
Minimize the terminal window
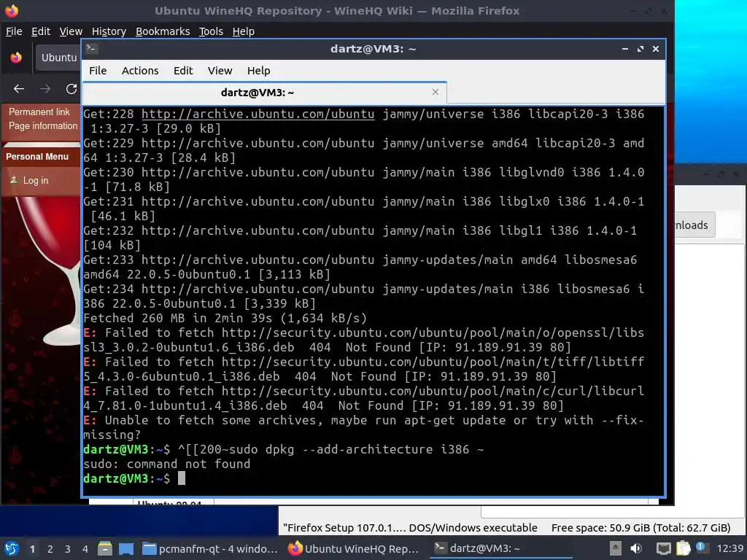coord(625,49)
